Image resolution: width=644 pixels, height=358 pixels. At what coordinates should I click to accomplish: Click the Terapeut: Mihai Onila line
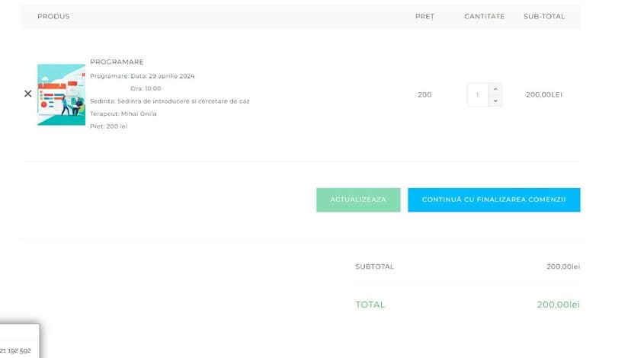(x=123, y=113)
